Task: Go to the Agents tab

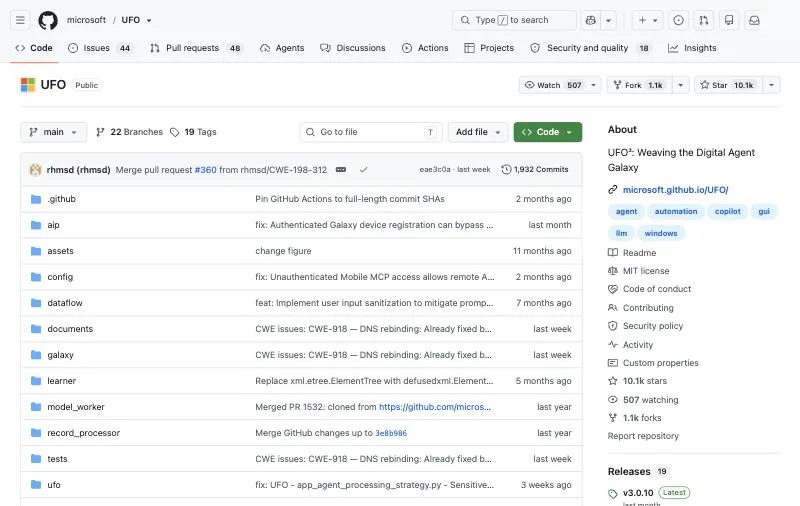Action: click(x=282, y=48)
